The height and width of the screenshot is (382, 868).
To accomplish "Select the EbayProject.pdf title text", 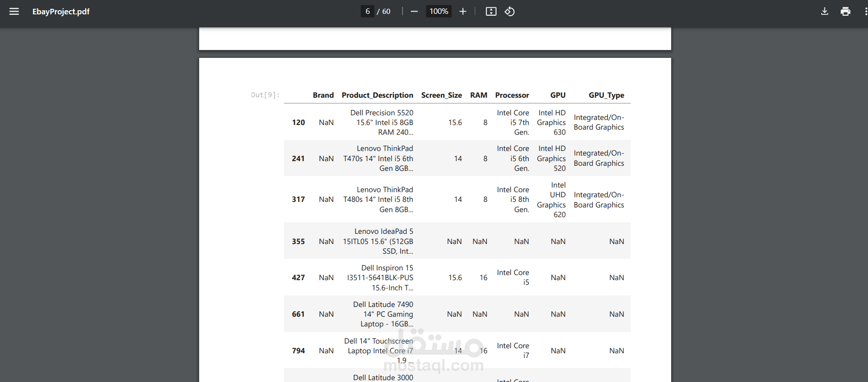I will click(x=61, y=12).
